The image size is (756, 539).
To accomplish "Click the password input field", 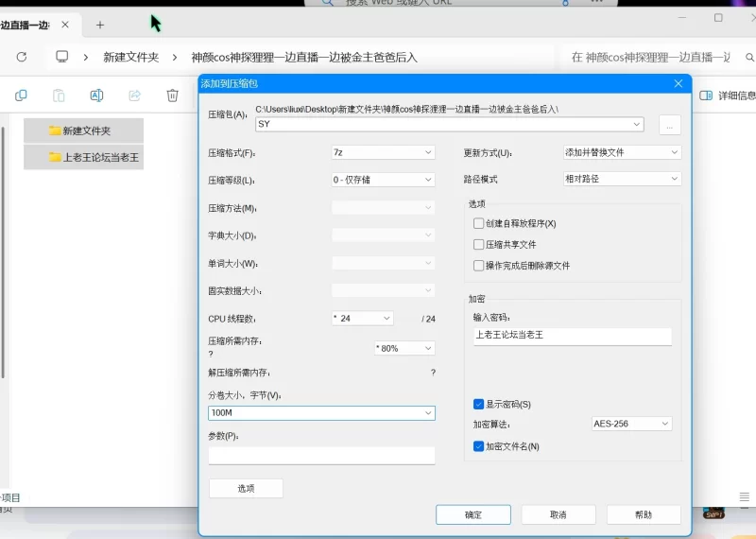I will [x=573, y=337].
